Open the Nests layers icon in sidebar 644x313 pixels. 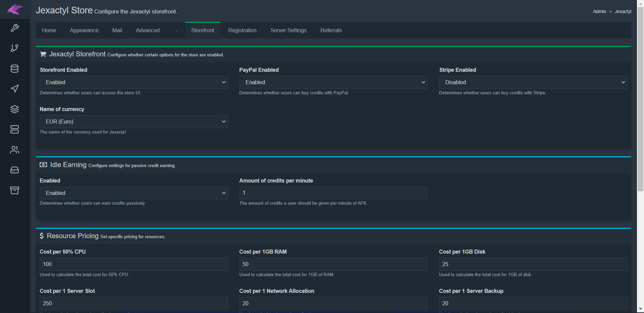pyautogui.click(x=15, y=109)
